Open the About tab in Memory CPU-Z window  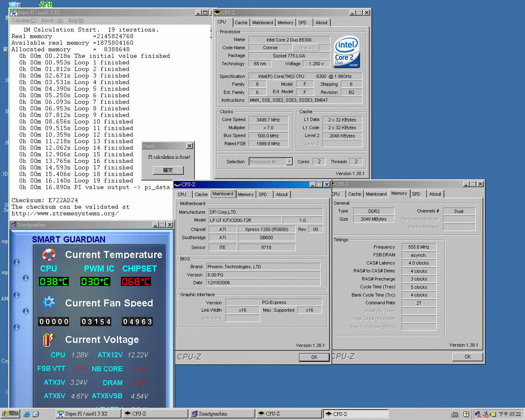tap(435, 194)
